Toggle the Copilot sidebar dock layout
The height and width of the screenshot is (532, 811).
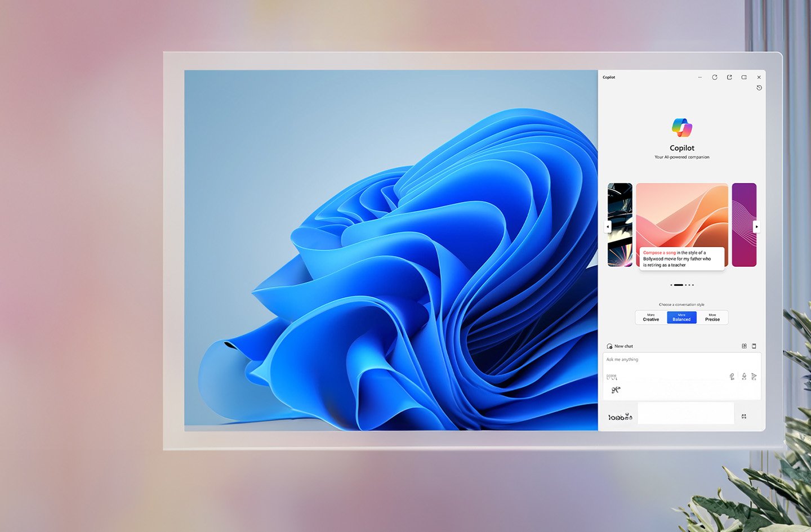(x=744, y=77)
